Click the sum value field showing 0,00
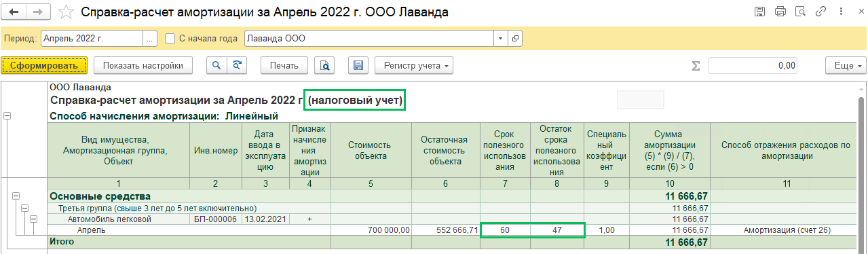 pos(753,66)
